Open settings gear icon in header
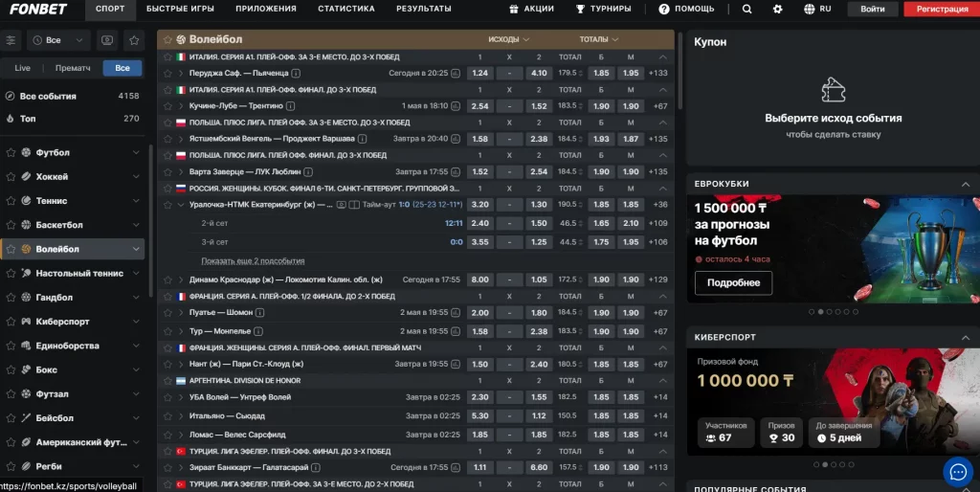Image resolution: width=980 pixels, height=492 pixels. point(777,9)
